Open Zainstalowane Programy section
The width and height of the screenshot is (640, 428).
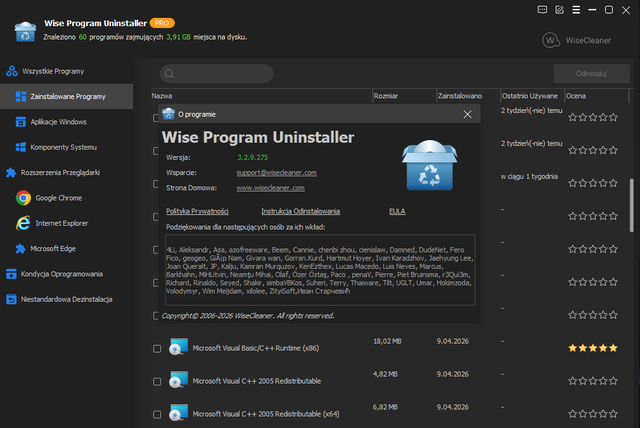[x=67, y=97]
